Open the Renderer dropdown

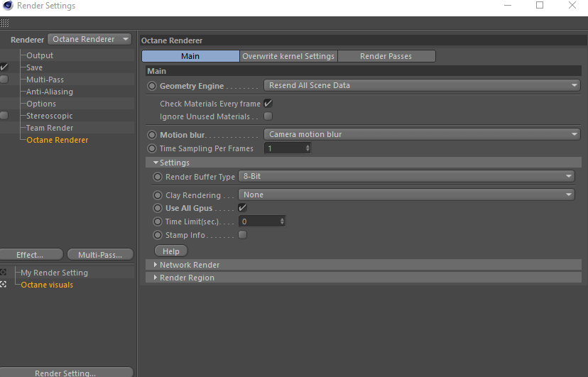click(89, 39)
